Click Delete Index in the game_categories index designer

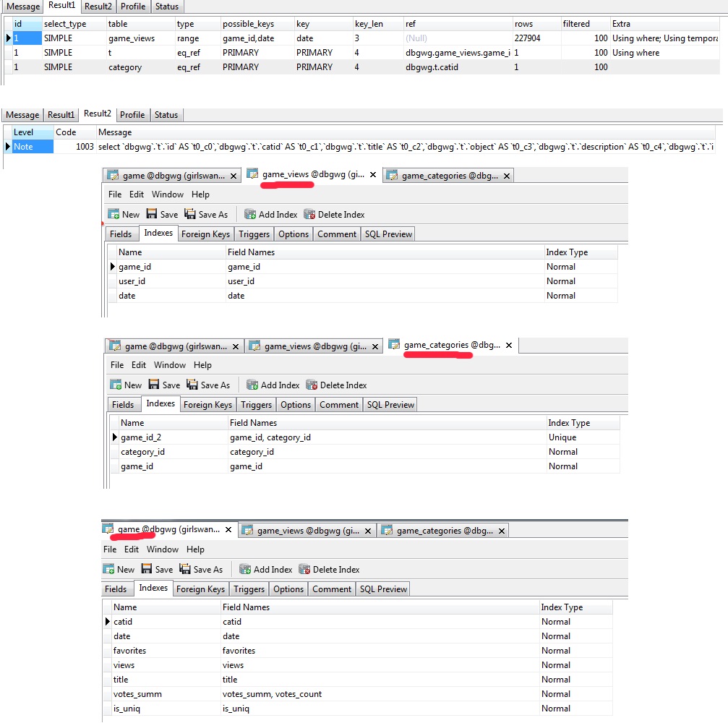pos(336,385)
